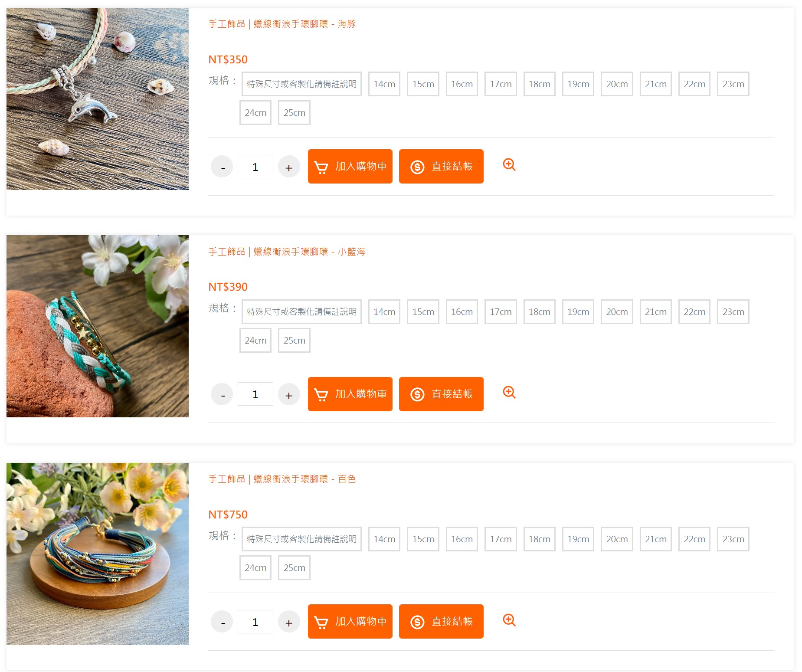
Task: Increase quantity of the NT$350 bracelet
Action: pos(289,167)
